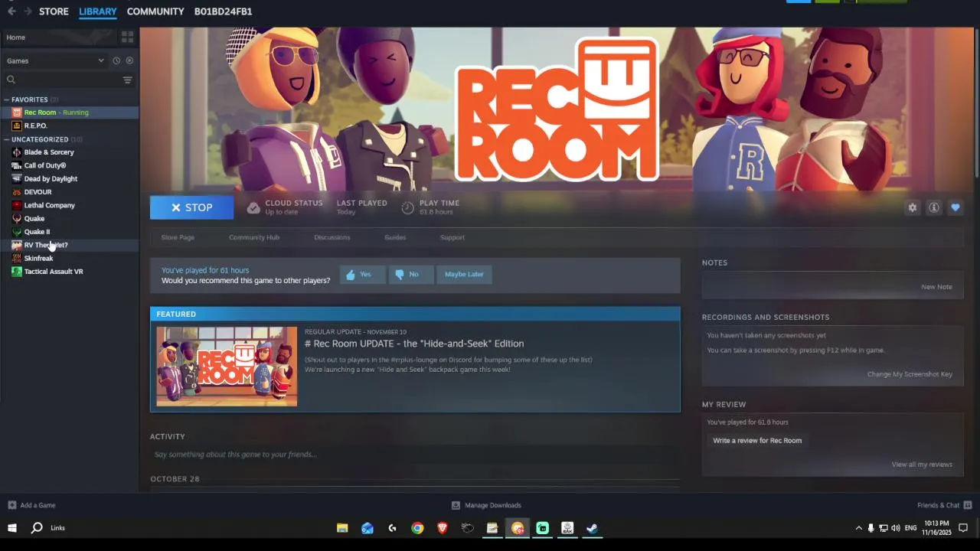Viewport: 980px width, 551px height.
Task: Click Change My Screenshot Key
Action: click(x=910, y=374)
